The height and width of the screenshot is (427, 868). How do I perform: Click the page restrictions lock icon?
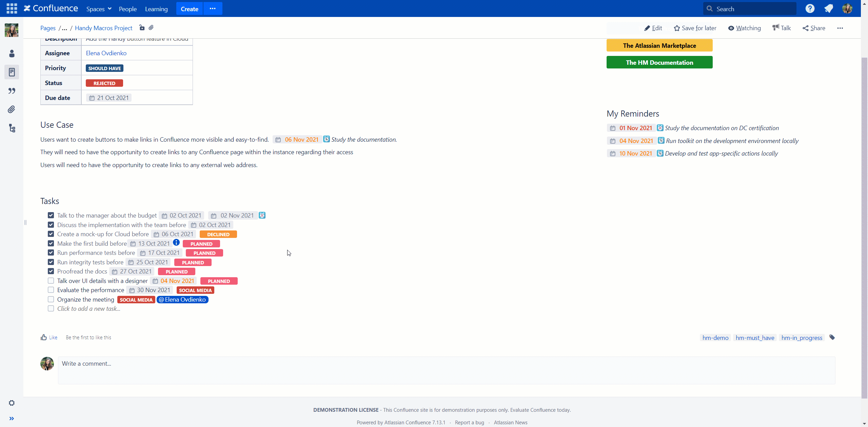coord(142,28)
